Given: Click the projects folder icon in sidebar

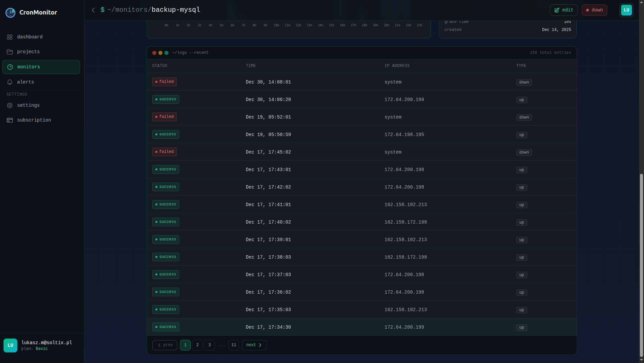Looking at the screenshot, I should 10,52.
